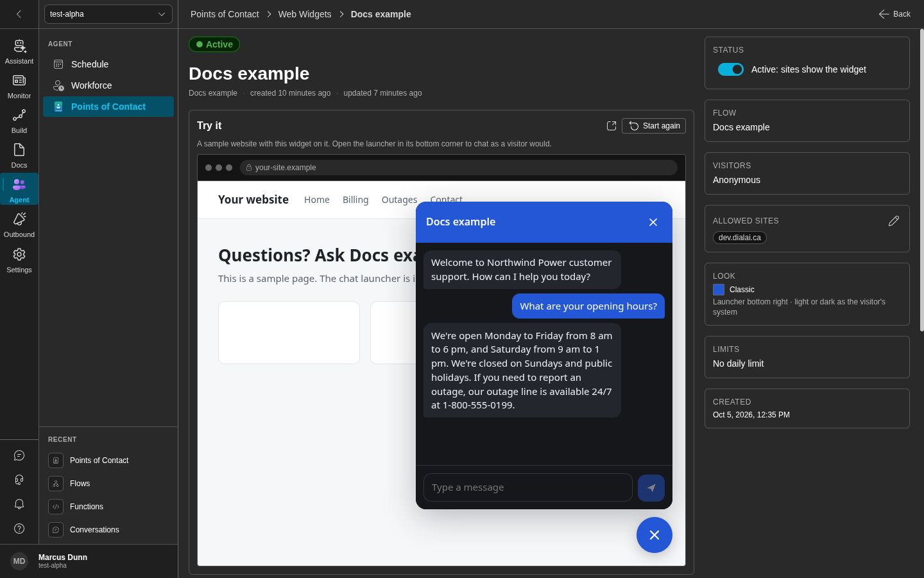The height and width of the screenshot is (578, 924).
Task: Open the help question mark icon
Action: [x=19, y=529]
